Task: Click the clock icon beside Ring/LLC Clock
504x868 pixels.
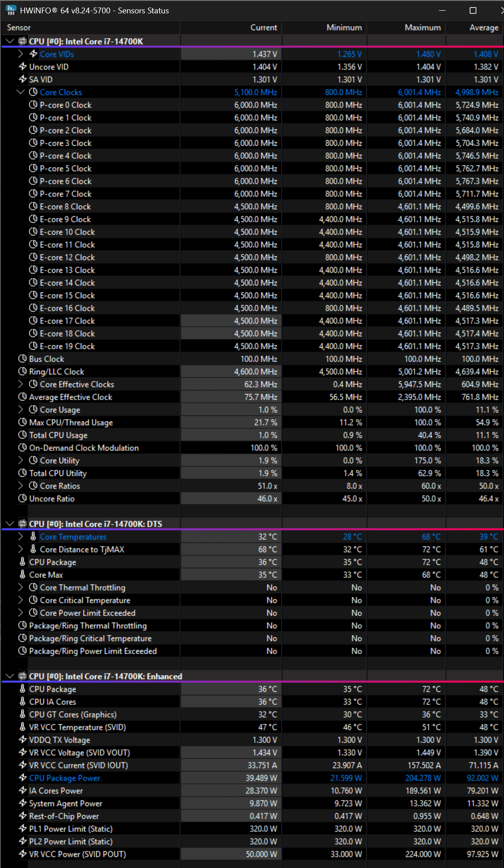Action: coord(23,371)
